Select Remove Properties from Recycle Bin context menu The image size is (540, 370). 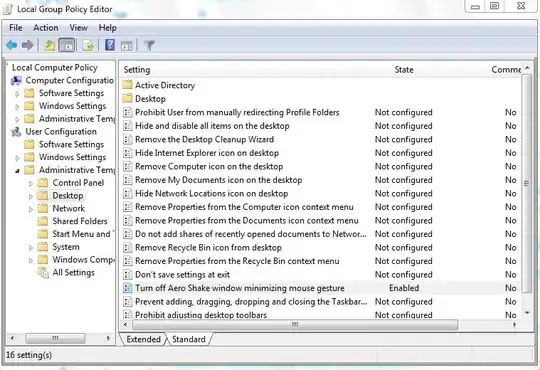(x=237, y=261)
